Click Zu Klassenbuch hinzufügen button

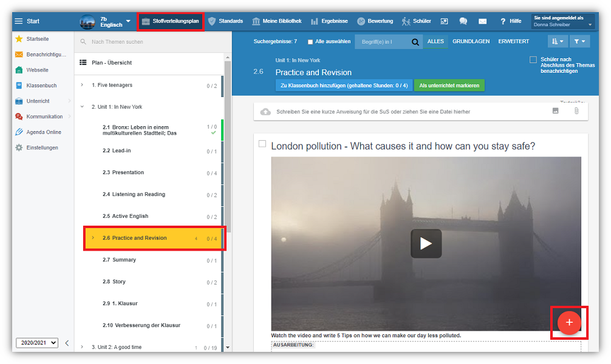point(344,86)
